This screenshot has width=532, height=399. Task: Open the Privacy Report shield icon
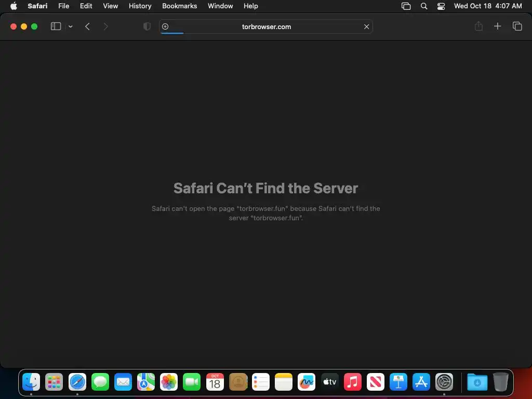pyautogui.click(x=147, y=26)
